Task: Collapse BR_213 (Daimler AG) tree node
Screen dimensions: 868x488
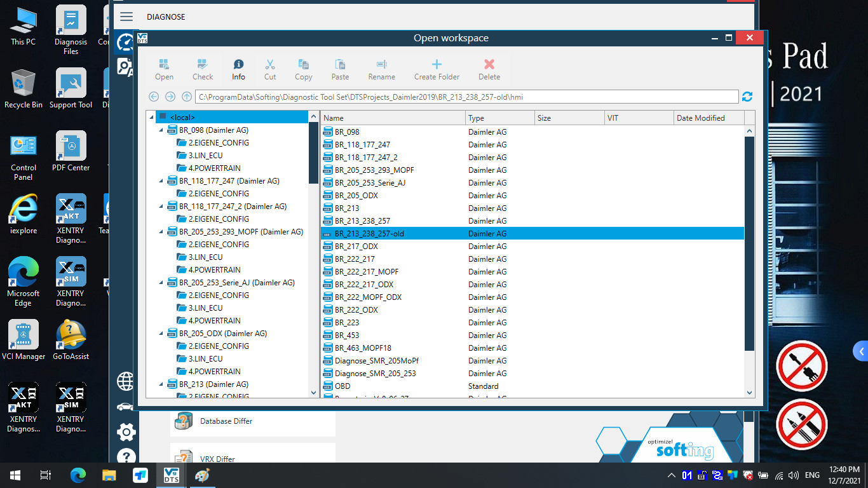Action: click(161, 384)
